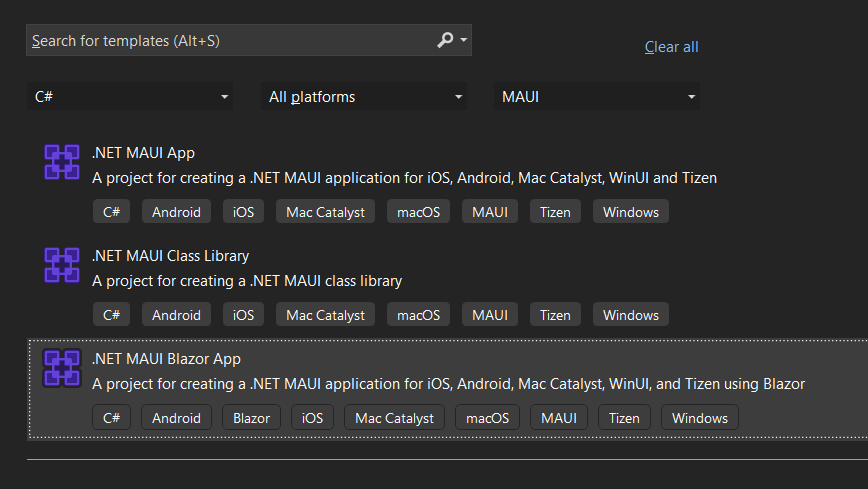Screen dimensions: 868x489
Task: Click the search magnifier icon
Action: coord(445,40)
